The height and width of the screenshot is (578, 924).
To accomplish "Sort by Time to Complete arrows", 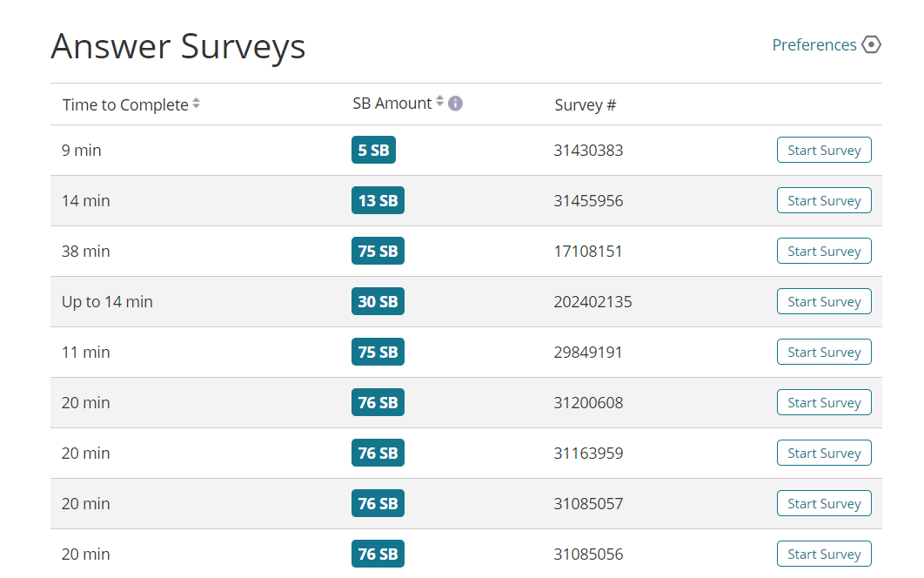I will [x=197, y=104].
